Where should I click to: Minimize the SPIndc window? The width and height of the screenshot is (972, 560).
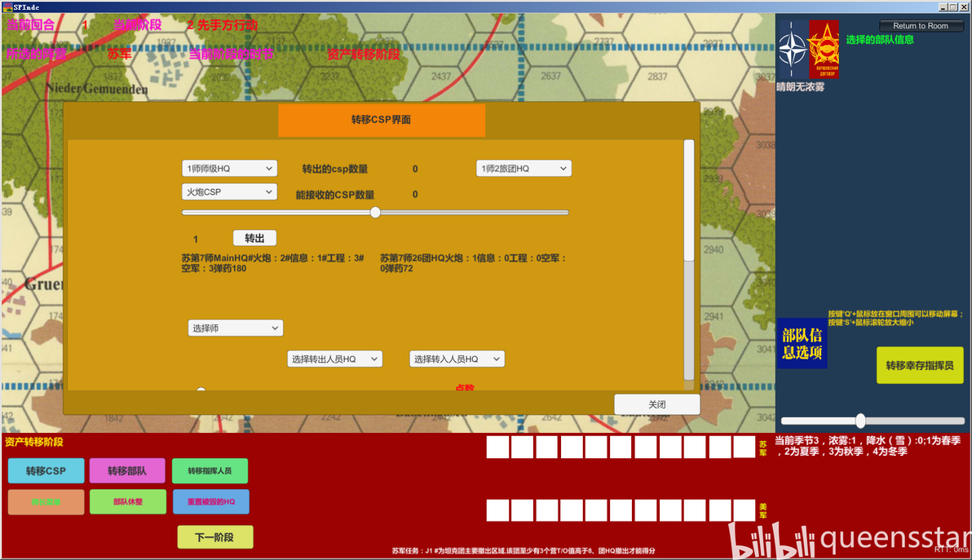tap(943, 7)
